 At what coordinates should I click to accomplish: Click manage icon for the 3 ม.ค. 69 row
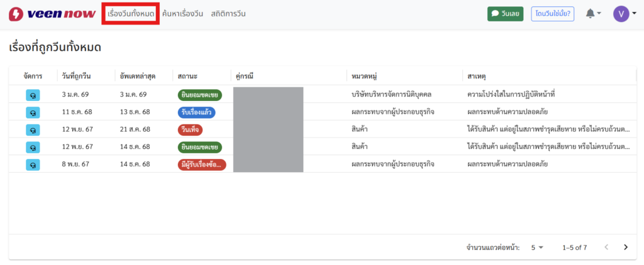click(33, 95)
